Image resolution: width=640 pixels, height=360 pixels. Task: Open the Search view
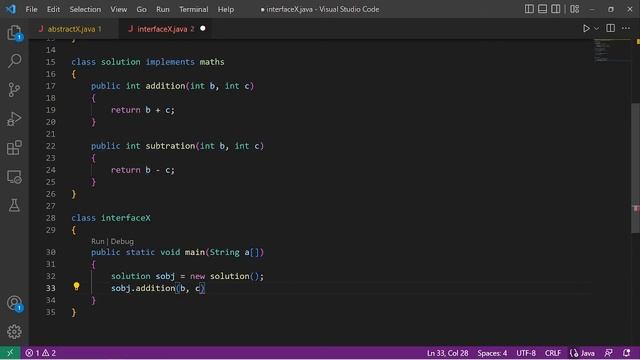click(14, 61)
